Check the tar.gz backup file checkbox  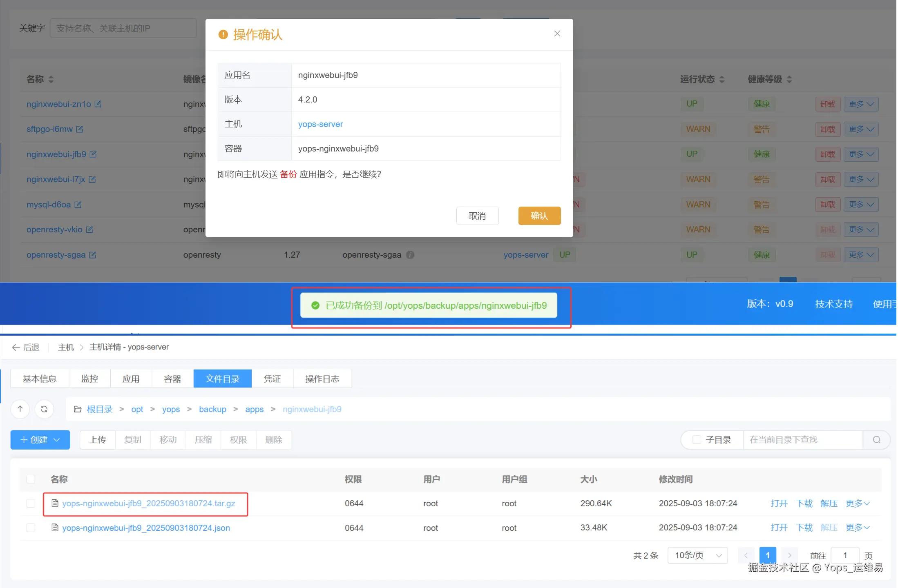[x=31, y=503]
